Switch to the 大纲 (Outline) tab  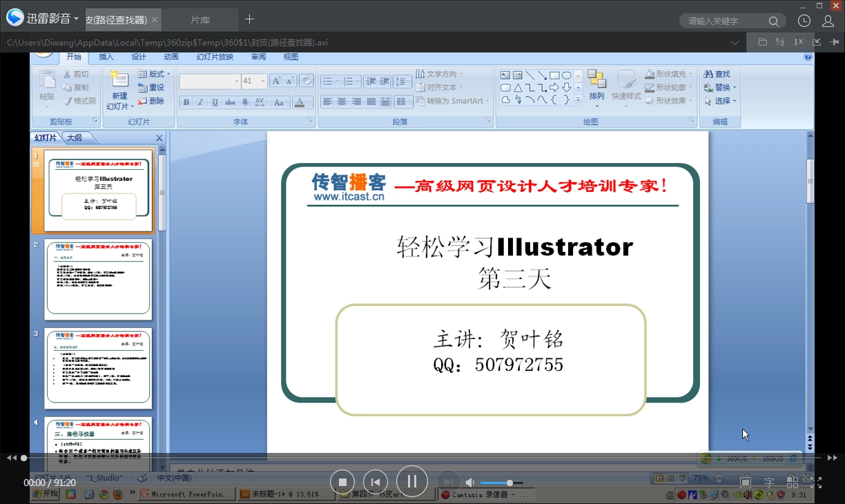tap(75, 137)
